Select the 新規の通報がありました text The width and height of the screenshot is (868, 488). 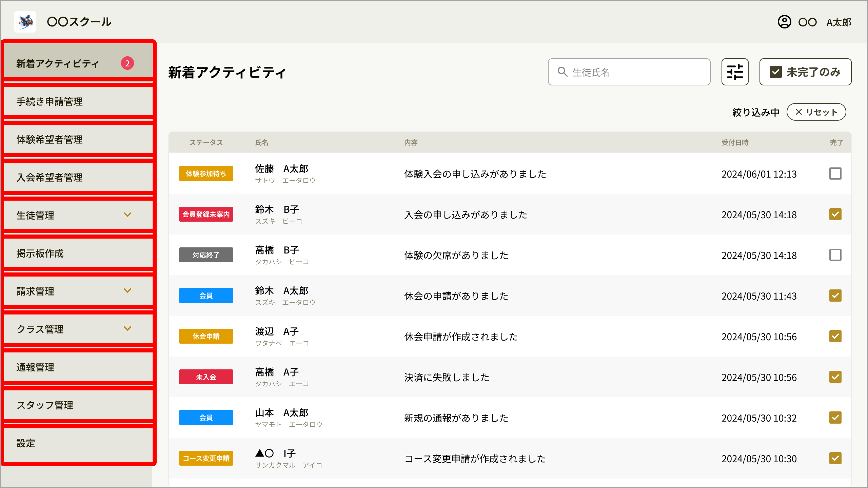click(x=456, y=418)
